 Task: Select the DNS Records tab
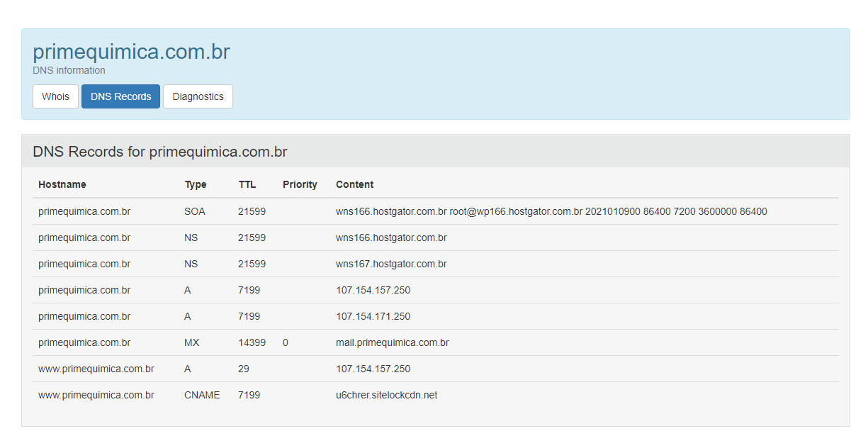[x=120, y=96]
